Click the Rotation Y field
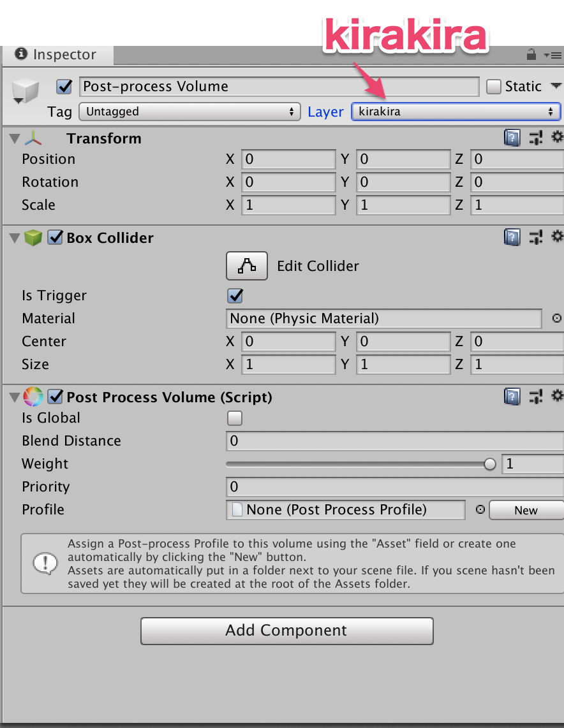Image resolution: width=564 pixels, height=728 pixels. (403, 182)
